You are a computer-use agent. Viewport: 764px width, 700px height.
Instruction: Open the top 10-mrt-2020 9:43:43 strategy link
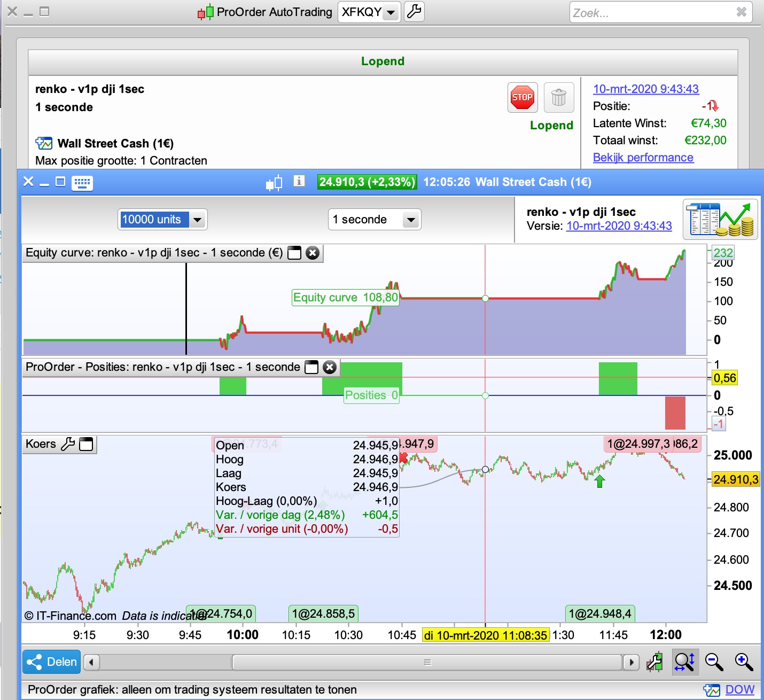click(x=646, y=89)
